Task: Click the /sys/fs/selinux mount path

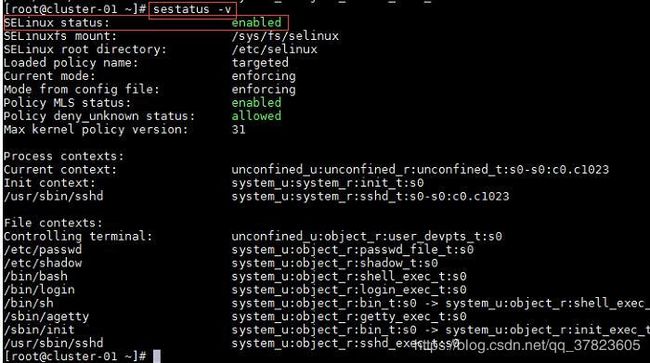Action: pyautogui.click(x=285, y=36)
